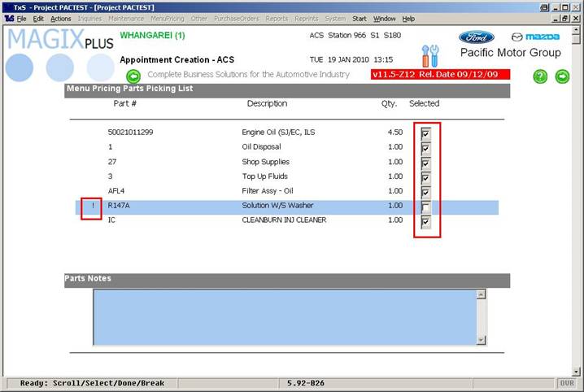Image resolution: width=584 pixels, height=392 pixels.
Task: Open the Window menu
Action: [385, 18]
